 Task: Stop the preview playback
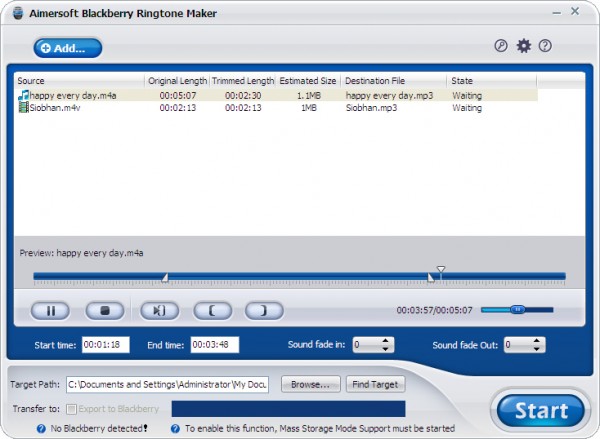click(x=103, y=310)
